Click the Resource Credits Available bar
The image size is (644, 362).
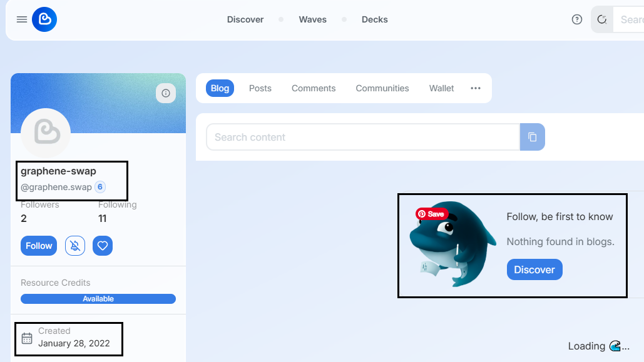tap(98, 299)
